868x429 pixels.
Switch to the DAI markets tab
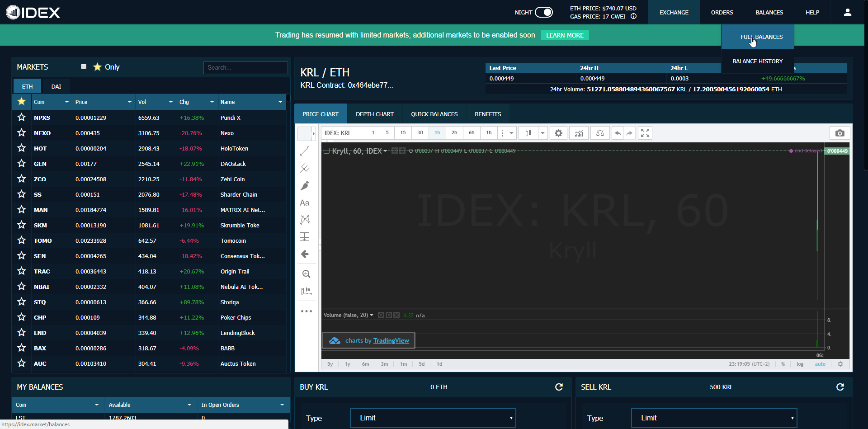click(x=56, y=86)
